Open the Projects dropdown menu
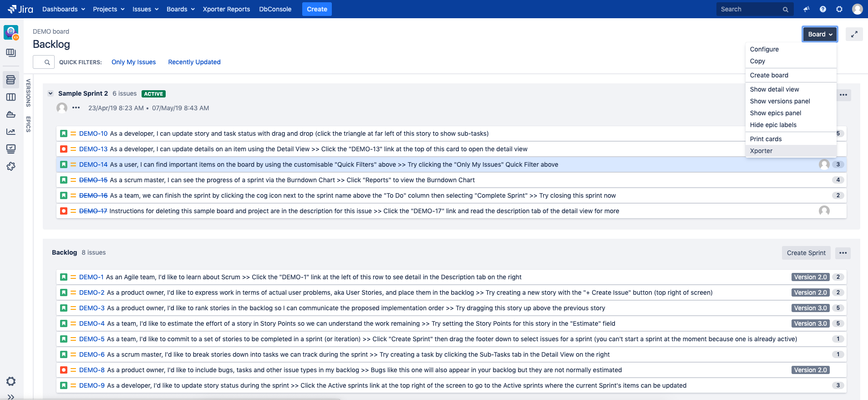Image resolution: width=868 pixels, height=400 pixels. 108,9
